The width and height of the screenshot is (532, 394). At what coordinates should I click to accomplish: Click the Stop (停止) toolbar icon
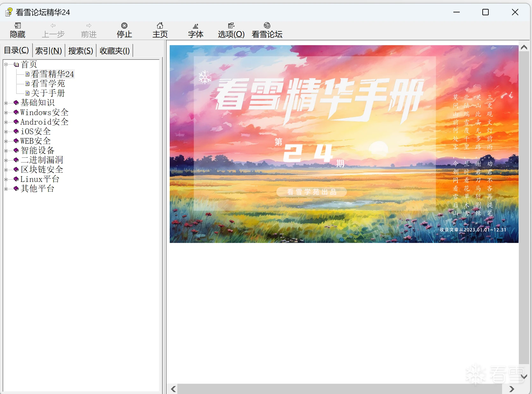click(x=124, y=26)
